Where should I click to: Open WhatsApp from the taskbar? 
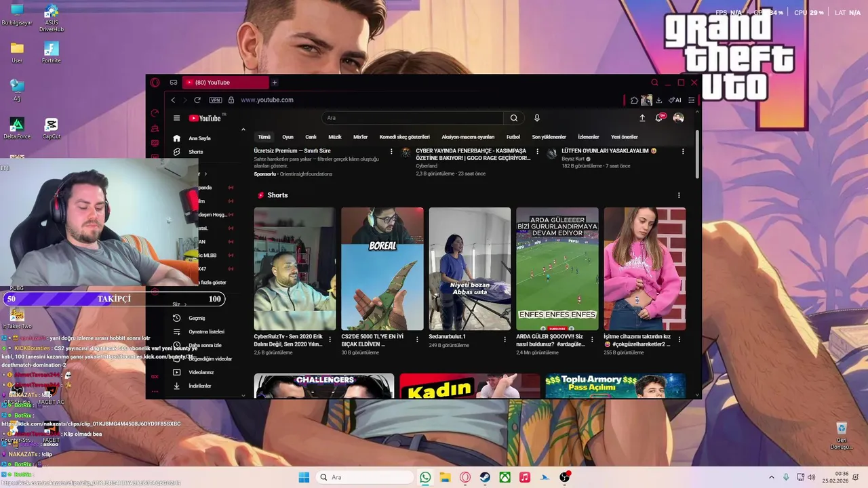[x=425, y=477]
